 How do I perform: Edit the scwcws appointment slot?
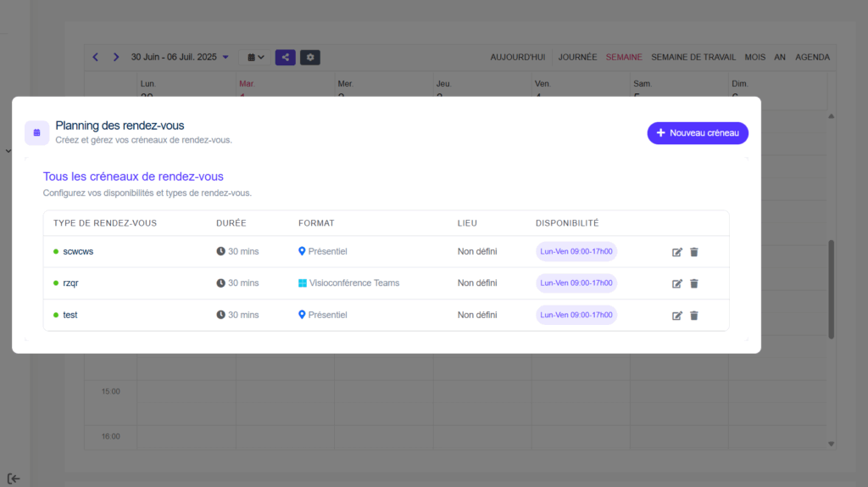click(x=676, y=252)
